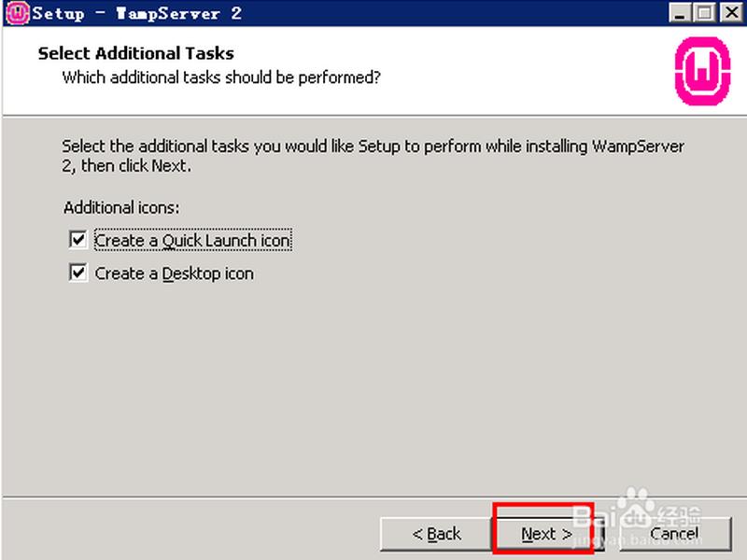The image size is (747, 560).
Task: Click 'Which additional tasks should be performed?' text
Action: pyautogui.click(x=221, y=77)
